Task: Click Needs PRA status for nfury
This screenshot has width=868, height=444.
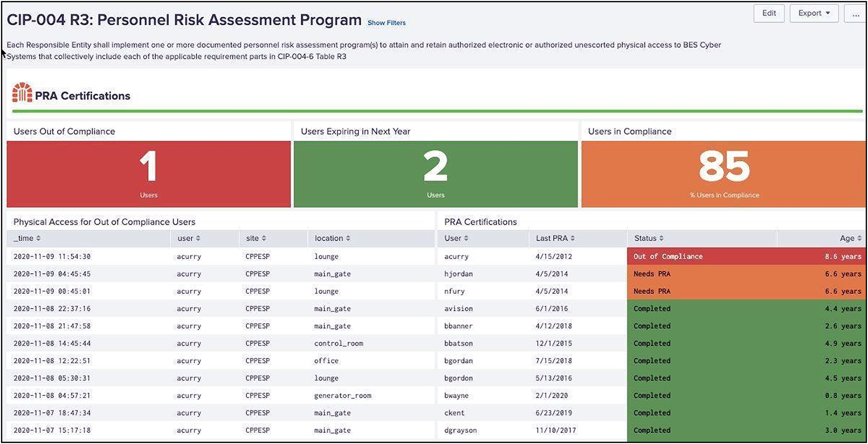Action: click(652, 291)
